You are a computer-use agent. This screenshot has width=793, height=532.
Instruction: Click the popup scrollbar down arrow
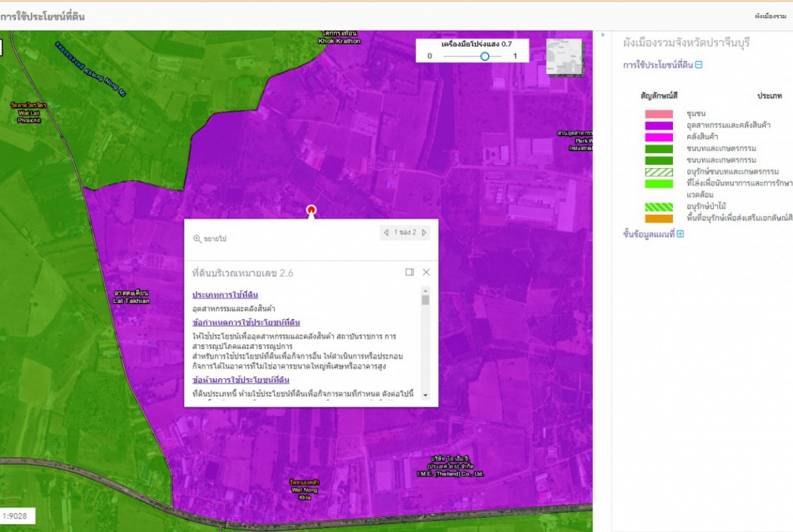[426, 395]
